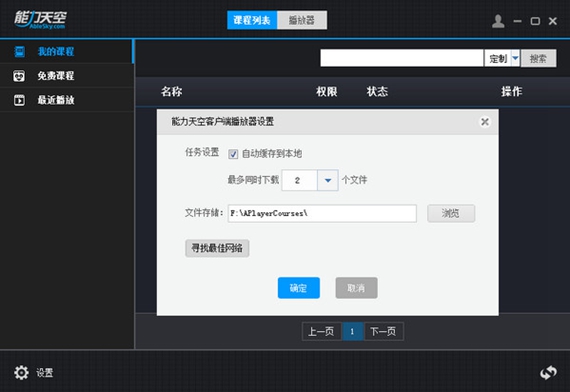Image resolution: width=570 pixels, height=392 pixels.
Task: Click the AbleSky 能力天空 logo
Action: point(40,19)
